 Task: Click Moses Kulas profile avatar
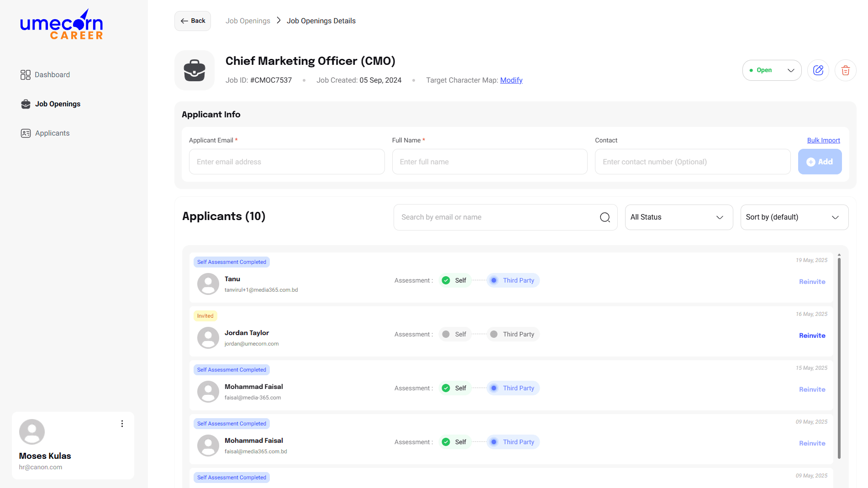(32, 431)
